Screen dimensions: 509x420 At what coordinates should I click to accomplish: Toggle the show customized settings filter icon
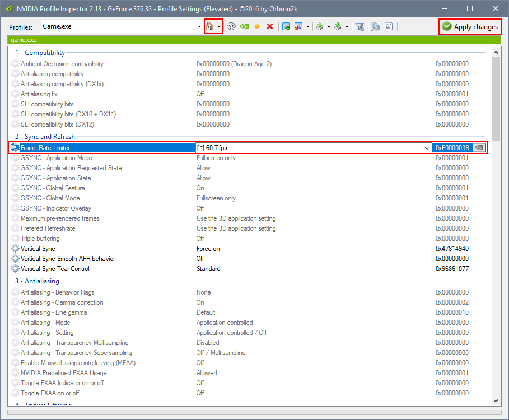[359, 26]
